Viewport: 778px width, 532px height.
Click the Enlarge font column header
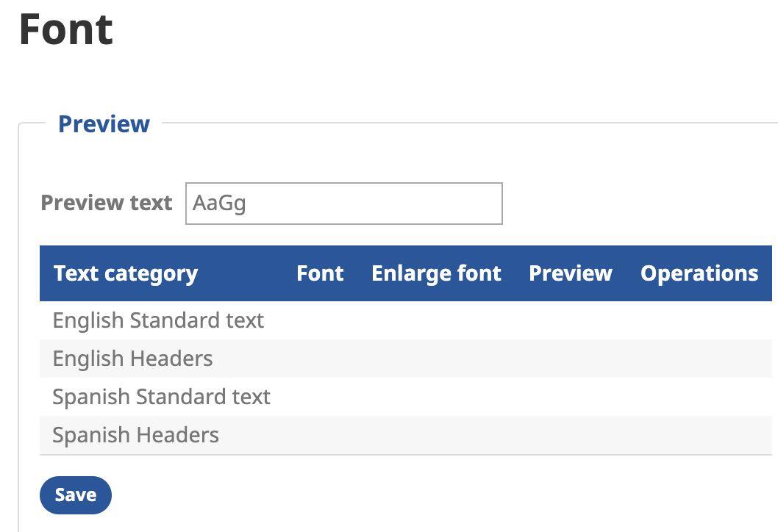click(x=436, y=273)
